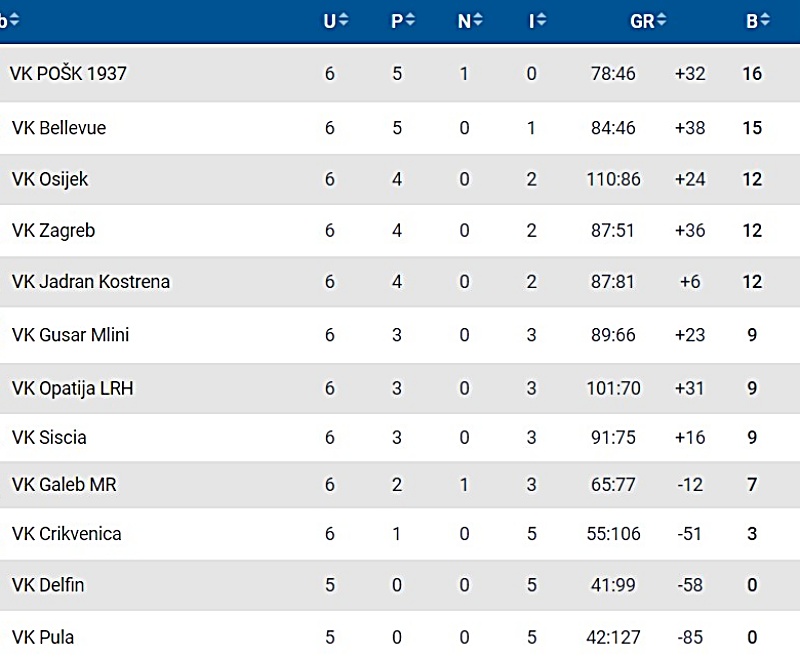
Task: Select VK Pula bottom row
Action: pyautogui.click(x=400, y=635)
